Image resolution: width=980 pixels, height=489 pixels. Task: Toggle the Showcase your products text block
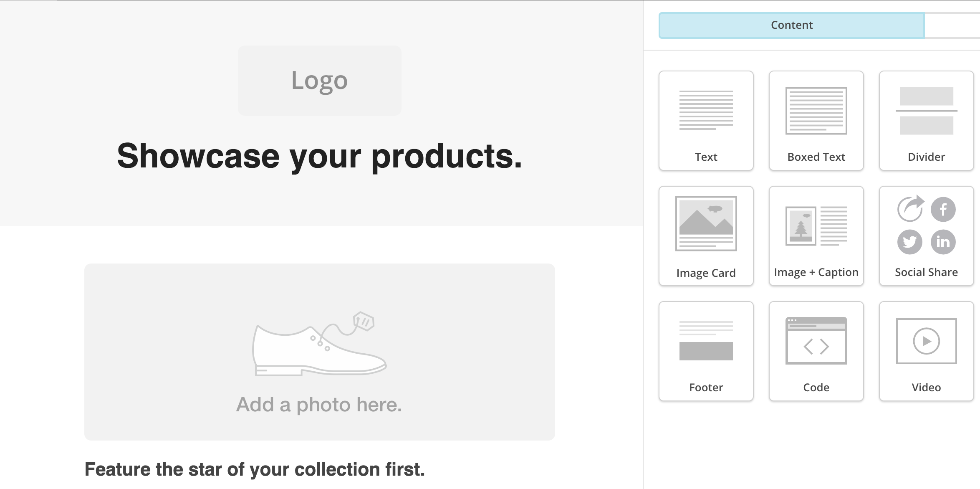319,157
